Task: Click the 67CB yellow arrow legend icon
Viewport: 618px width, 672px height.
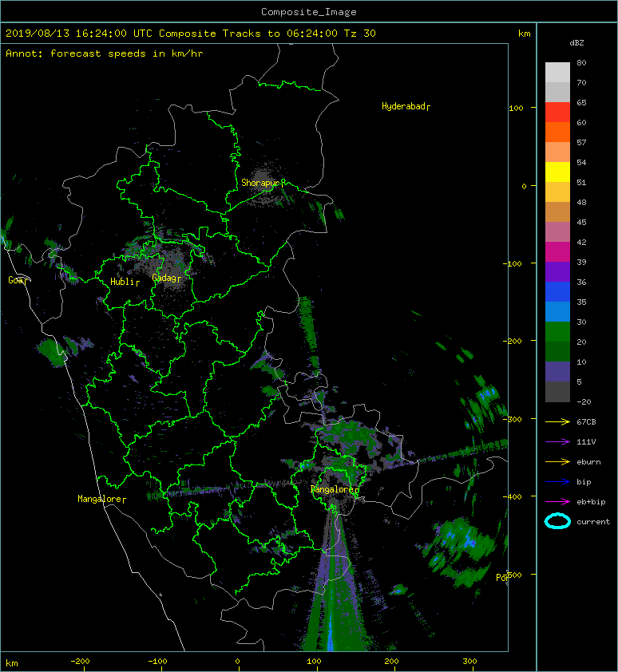Action: [557, 421]
